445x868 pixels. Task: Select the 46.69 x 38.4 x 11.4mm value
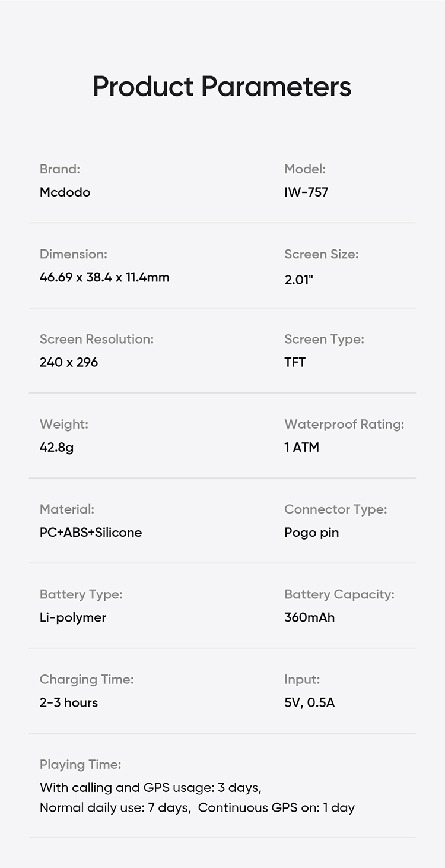pyautogui.click(x=104, y=277)
